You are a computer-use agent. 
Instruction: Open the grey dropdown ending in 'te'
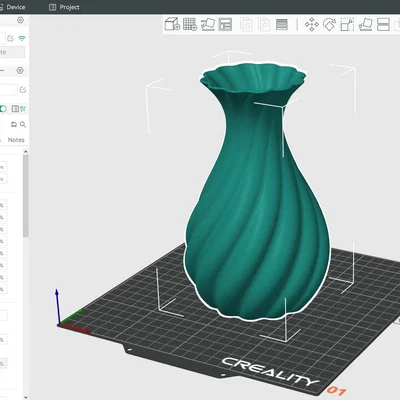click(x=12, y=52)
